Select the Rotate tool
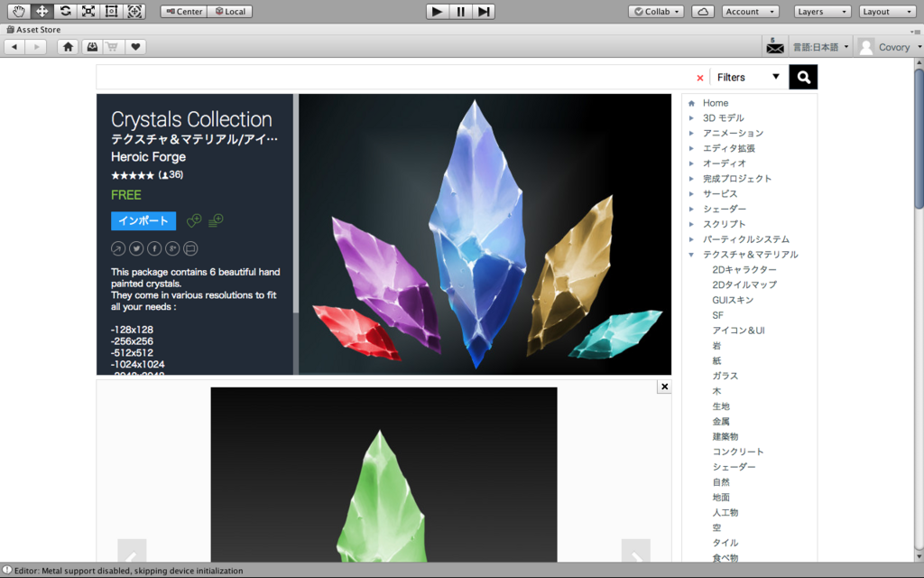This screenshot has height=578, width=924. [x=65, y=11]
